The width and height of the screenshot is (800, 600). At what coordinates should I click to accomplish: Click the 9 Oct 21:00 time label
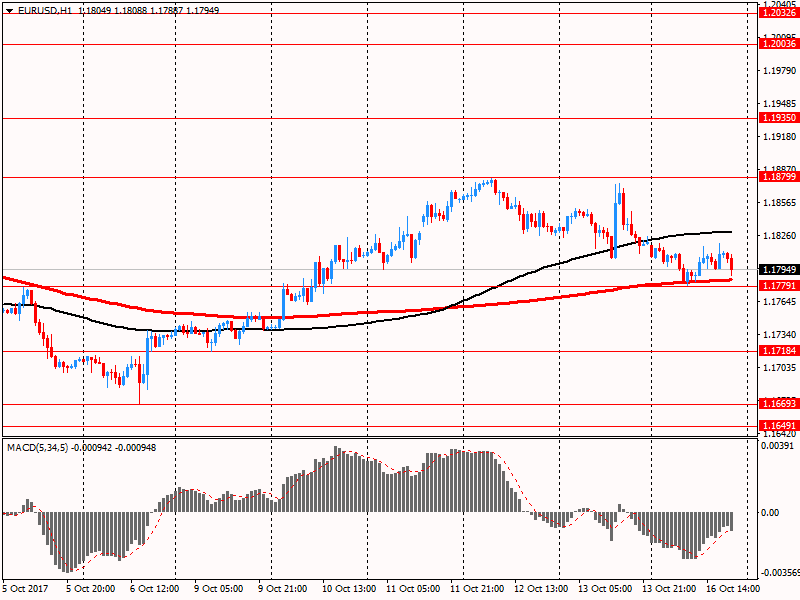(283, 588)
